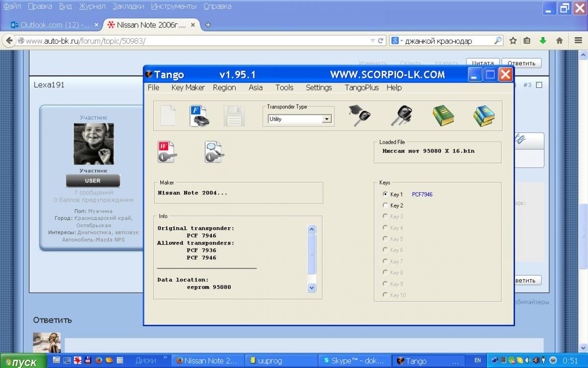Open the URL history dropdown arrow
This screenshot has height=368, width=588.
[x=373, y=41]
